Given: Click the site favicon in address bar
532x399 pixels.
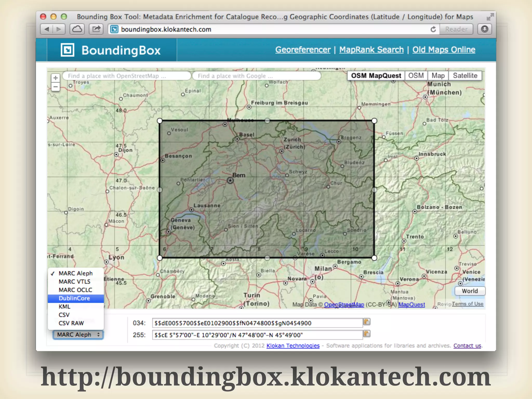Looking at the screenshot, I should 114,29.
